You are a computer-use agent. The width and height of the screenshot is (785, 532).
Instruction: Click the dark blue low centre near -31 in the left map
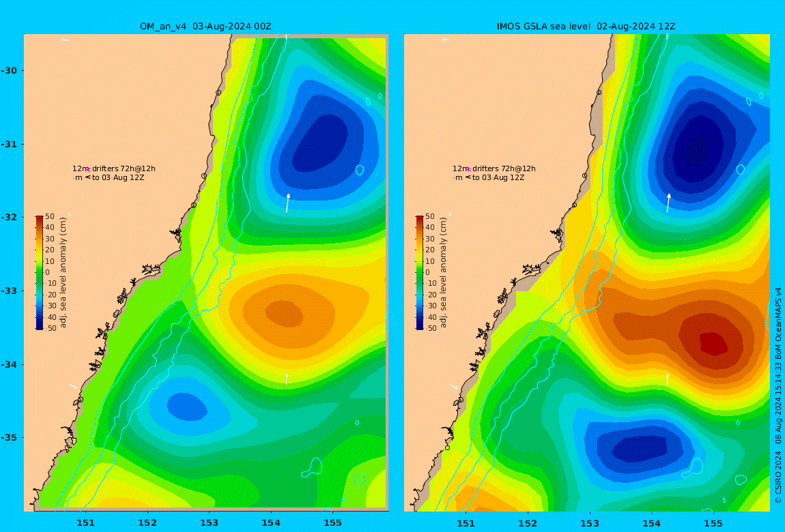coord(320,144)
